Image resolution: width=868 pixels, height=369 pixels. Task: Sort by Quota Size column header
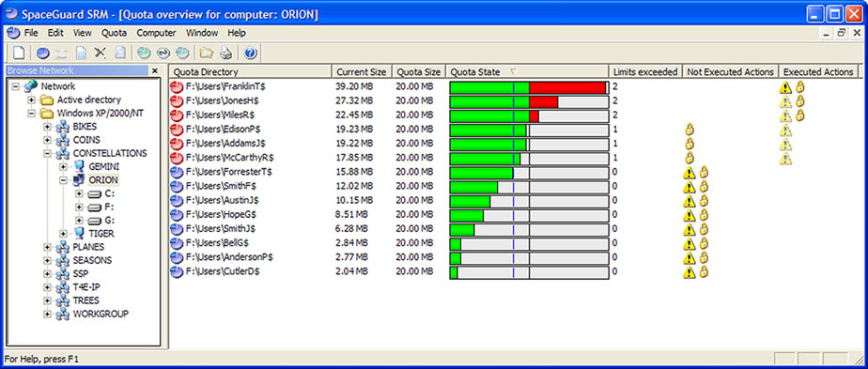click(419, 72)
